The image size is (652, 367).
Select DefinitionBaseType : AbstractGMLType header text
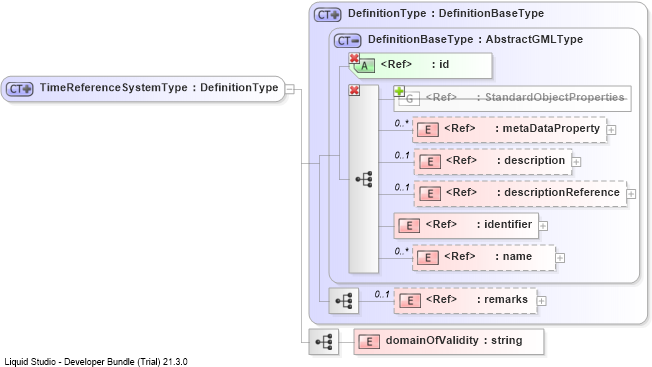tap(475, 39)
